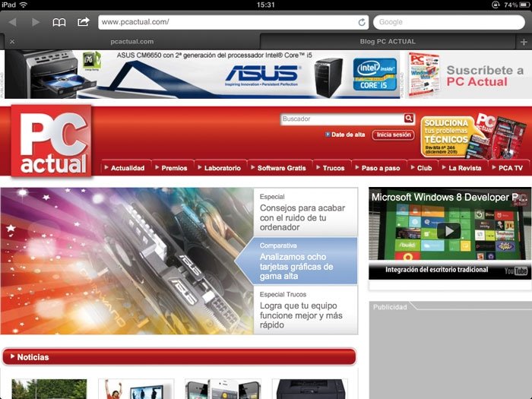Click the Microsoft Windows 8 Developer video title
The image size is (532, 399).
(449, 197)
